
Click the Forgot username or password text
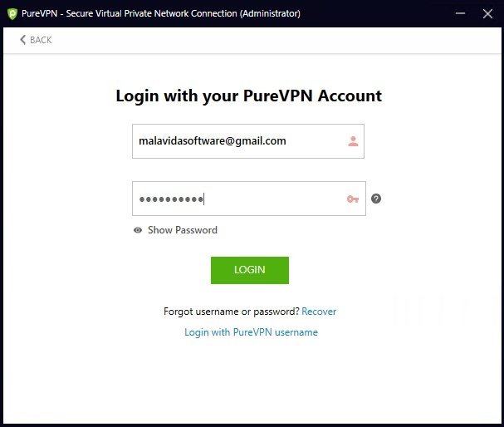[x=232, y=312]
